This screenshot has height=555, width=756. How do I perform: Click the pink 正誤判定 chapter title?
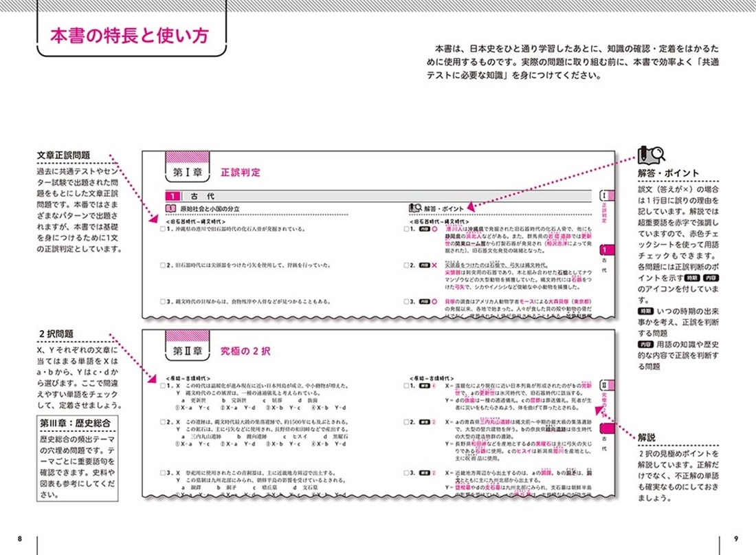[x=240, y=173]
